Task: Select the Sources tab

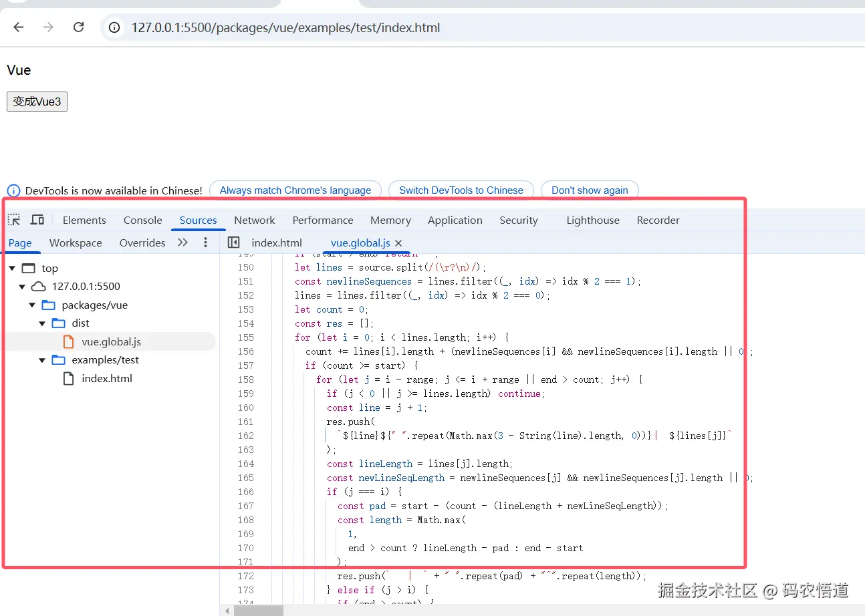Action: pyautogui.click(x=198, y=220)
